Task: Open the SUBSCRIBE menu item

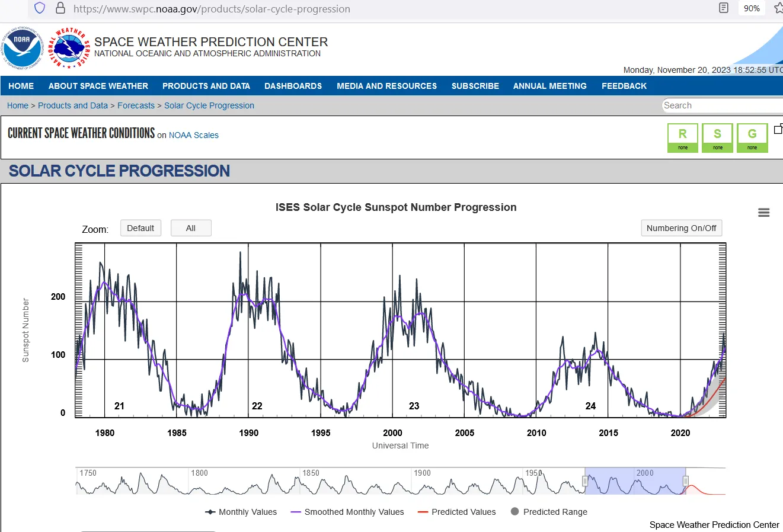Action: [475, 86]
